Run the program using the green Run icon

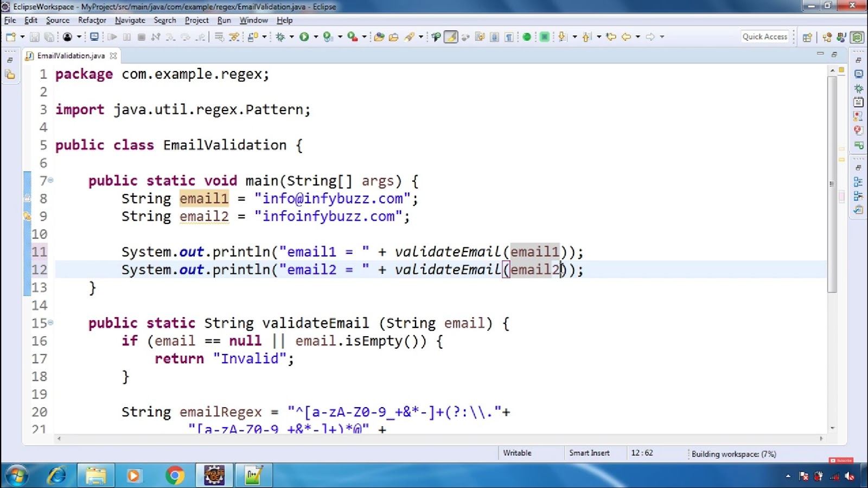coord(305,36)
